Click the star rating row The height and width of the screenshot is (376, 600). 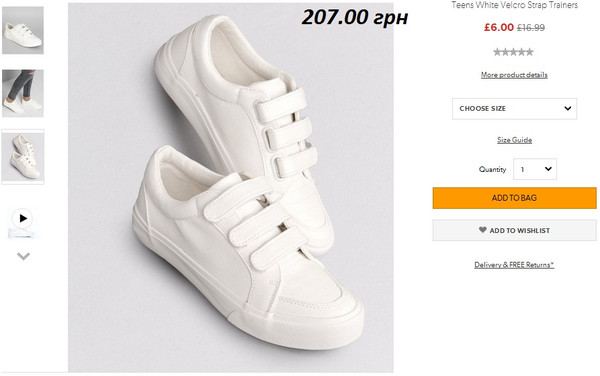pos(513,52)
